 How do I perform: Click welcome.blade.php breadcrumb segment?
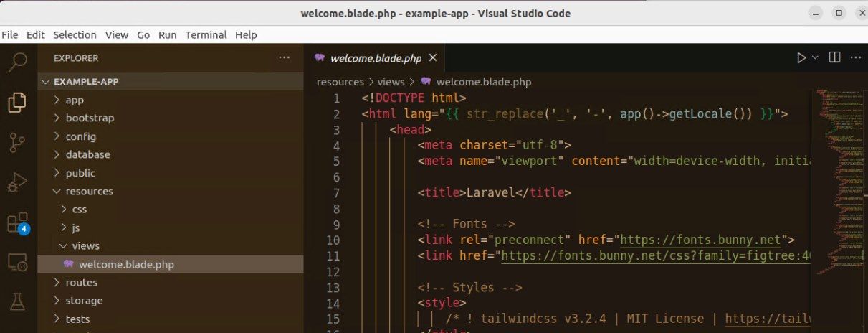(484, 82)
